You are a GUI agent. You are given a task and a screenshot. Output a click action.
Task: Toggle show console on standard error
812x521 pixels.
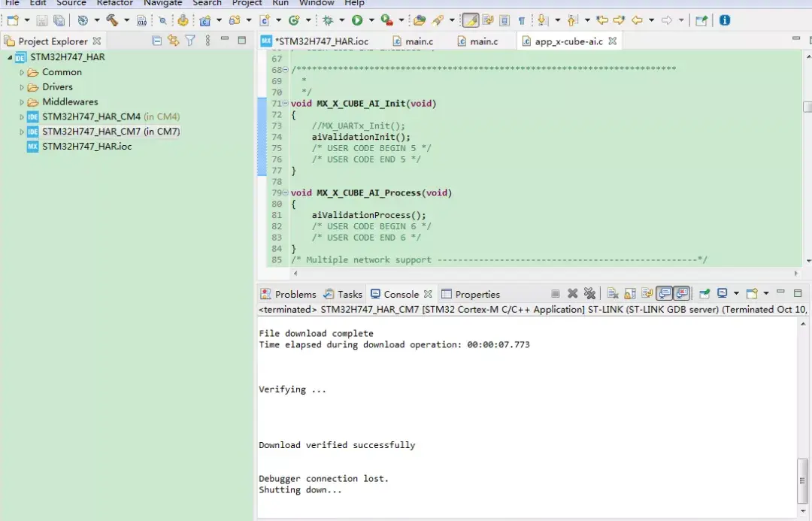(x=682, y=294)
